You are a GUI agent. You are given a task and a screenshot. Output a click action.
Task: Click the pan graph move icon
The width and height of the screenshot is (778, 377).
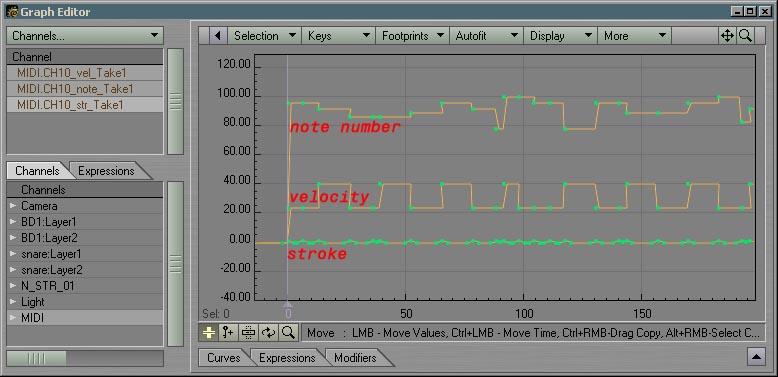coord(727,36)
